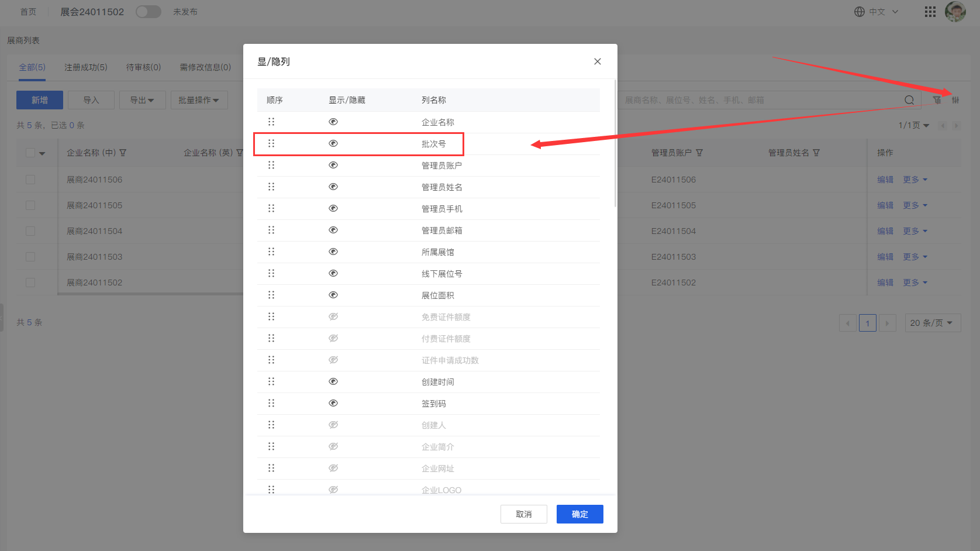Open the 20条/页 page size dropdown
This screenshot has width=980, height=551.
pyautogui.click(x=933, y=322)
